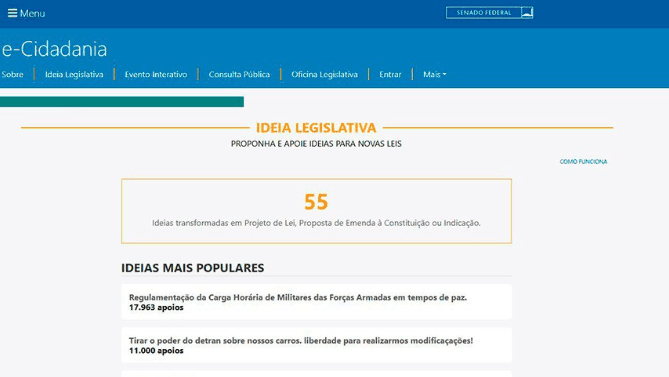Open the Sobre menu item
The image size is (669, 377).
(12, 74)
